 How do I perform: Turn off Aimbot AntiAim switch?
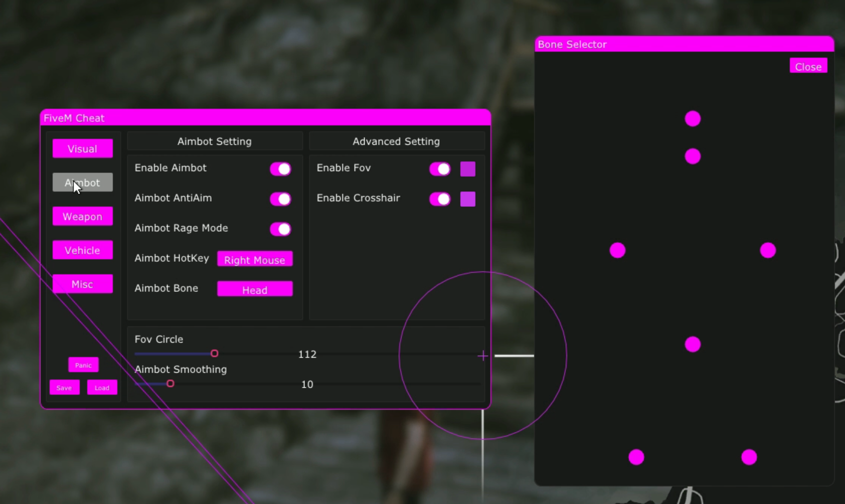(x=280, y=199)
